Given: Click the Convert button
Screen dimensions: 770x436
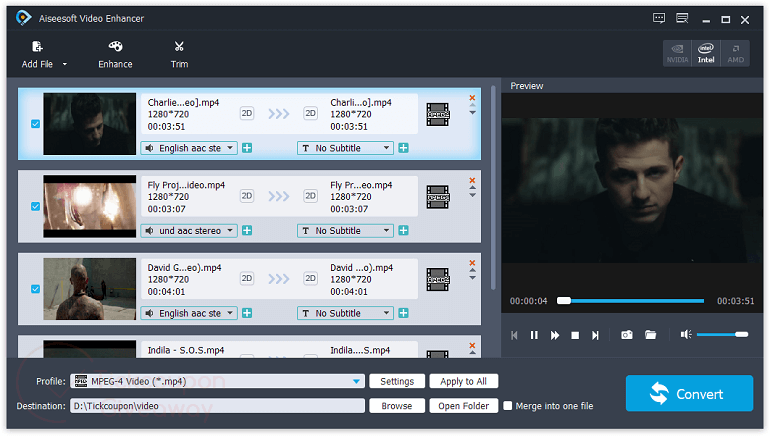Looking at the screenshot, I should 689,394.
